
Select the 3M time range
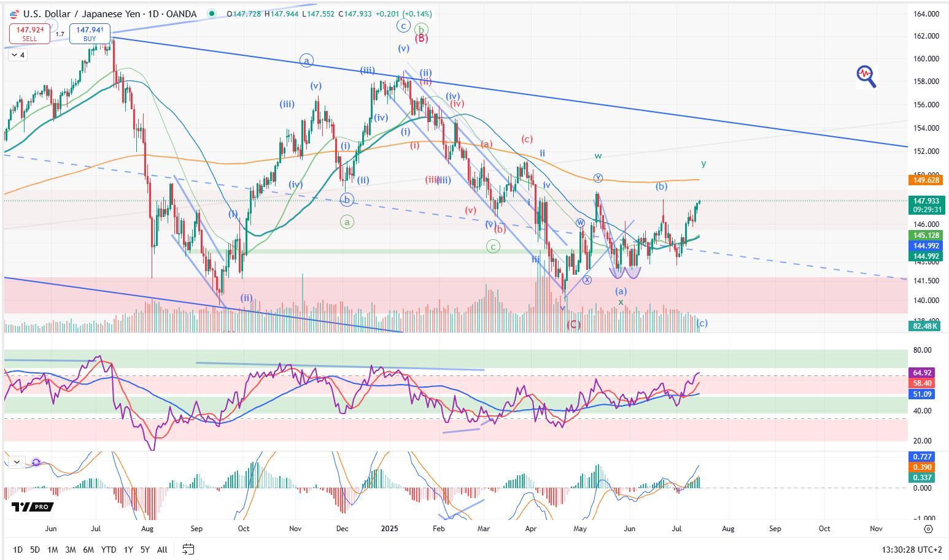(71, 550)
